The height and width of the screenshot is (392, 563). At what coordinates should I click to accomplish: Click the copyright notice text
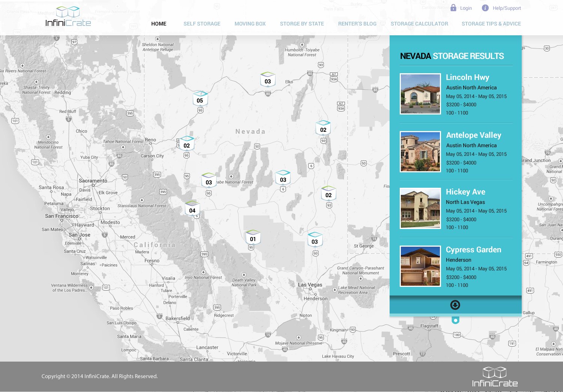99,376
